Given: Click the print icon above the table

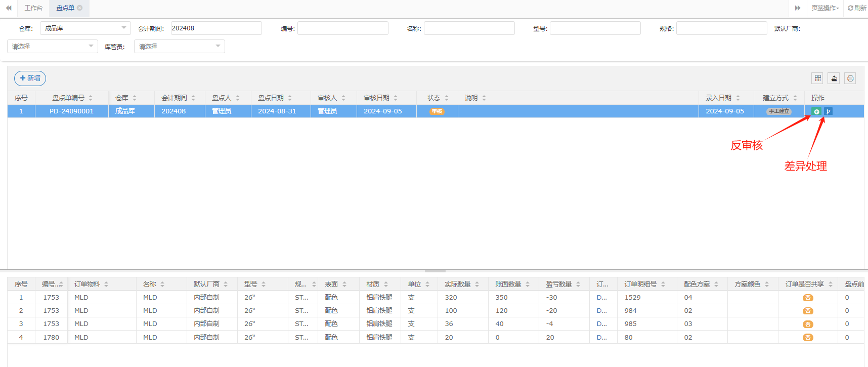Looking at the screenshot, I should pyautogui.click(x=850, y=78).
